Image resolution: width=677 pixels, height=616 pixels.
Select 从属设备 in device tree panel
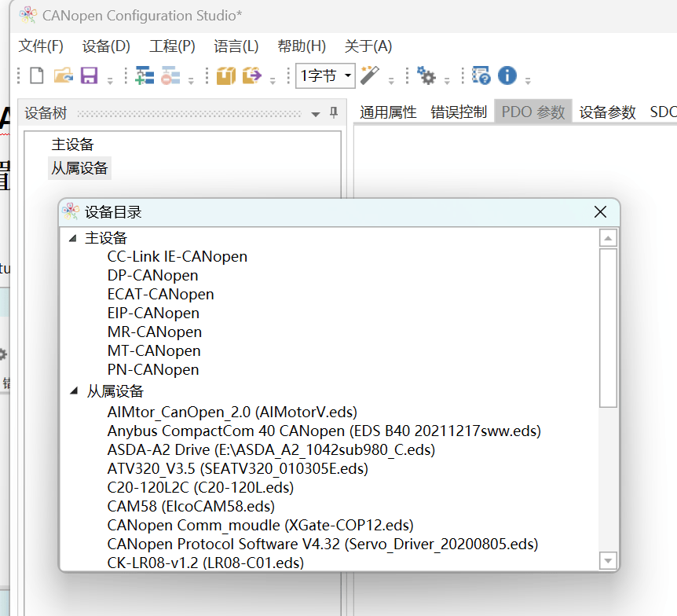coord(79,168)
